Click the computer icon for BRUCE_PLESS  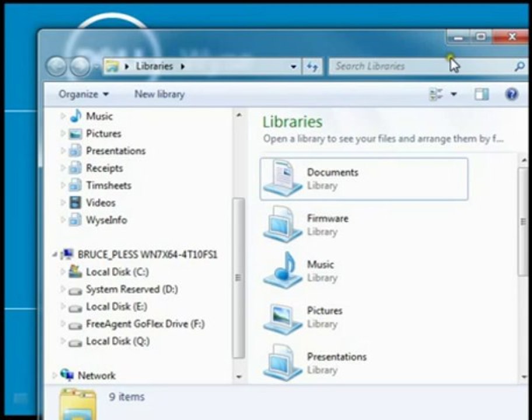coord(67,254)
